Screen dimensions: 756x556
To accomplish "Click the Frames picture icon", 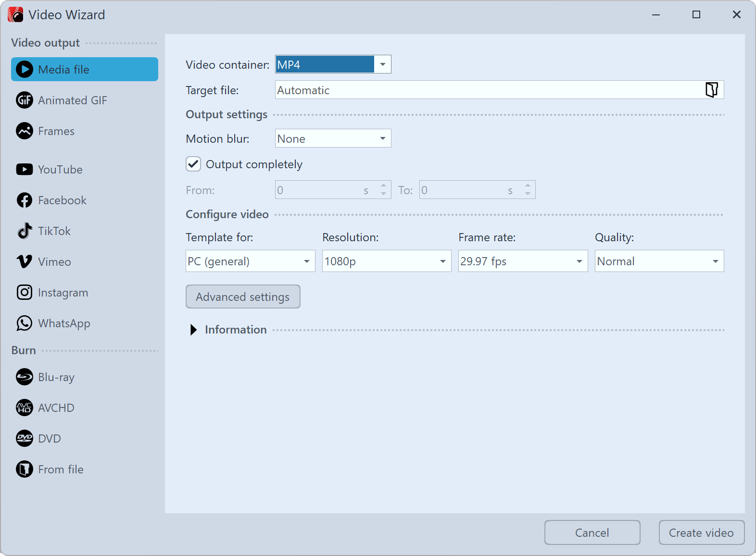I will pyautogui.click(x=25, y=131).
